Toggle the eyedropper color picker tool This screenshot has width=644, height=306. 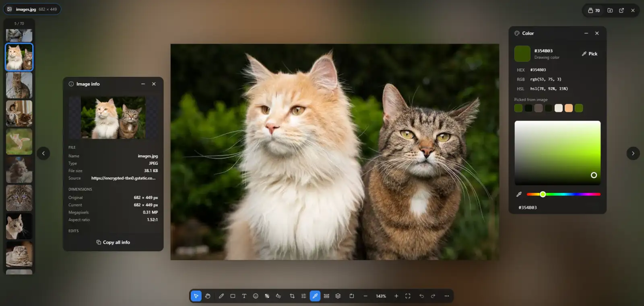pyautogui.click(x=315, y=296)
